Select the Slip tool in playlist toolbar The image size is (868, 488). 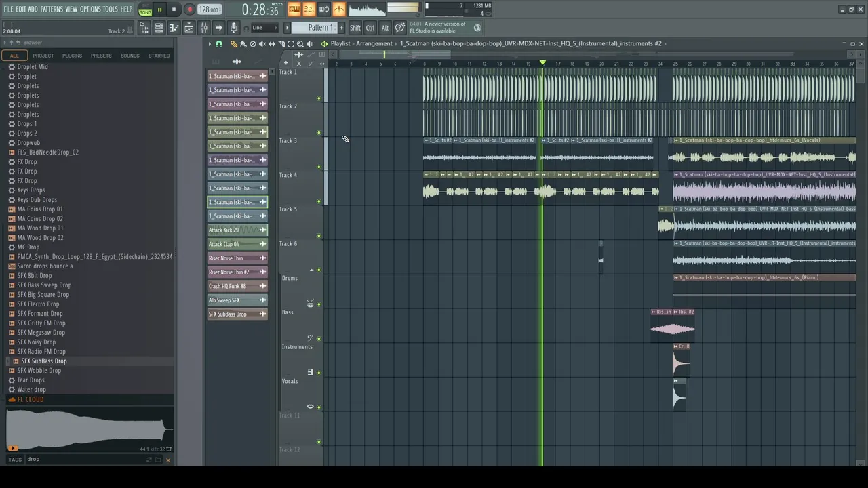click(272, 44)
